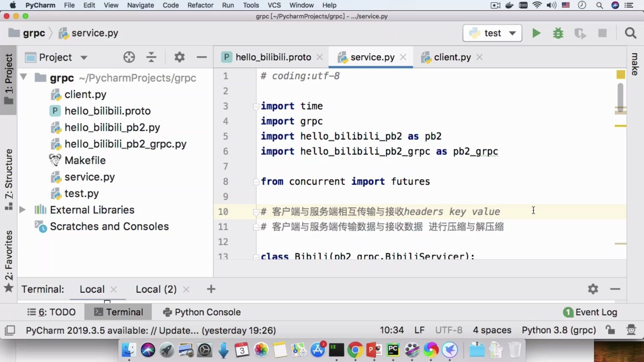Stop the running process with the red square
The width and height of the screenshot is (644, 362).
point(602,33)
